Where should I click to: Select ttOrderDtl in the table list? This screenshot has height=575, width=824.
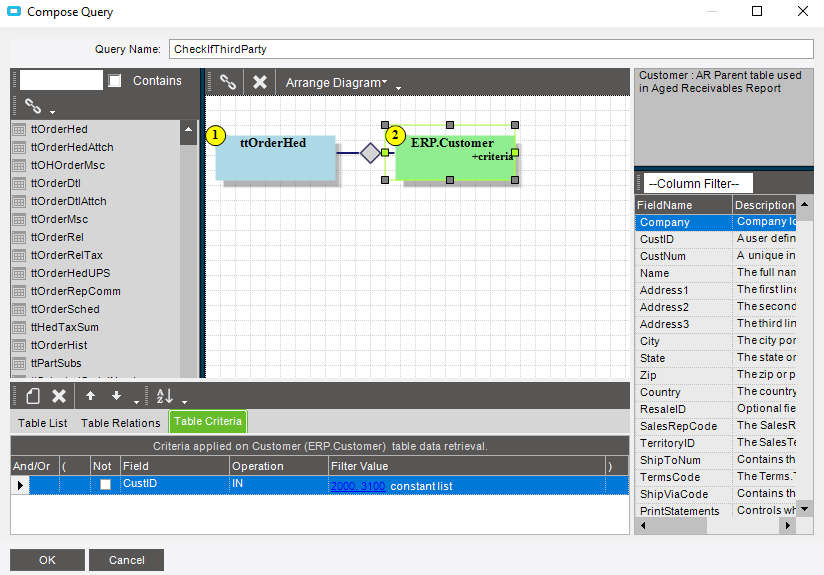(56, 183)
